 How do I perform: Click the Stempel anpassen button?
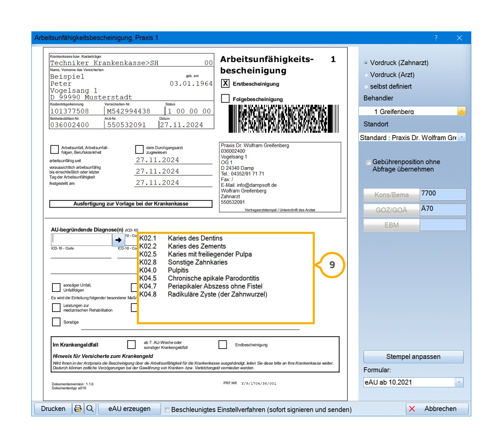(413, 357)
